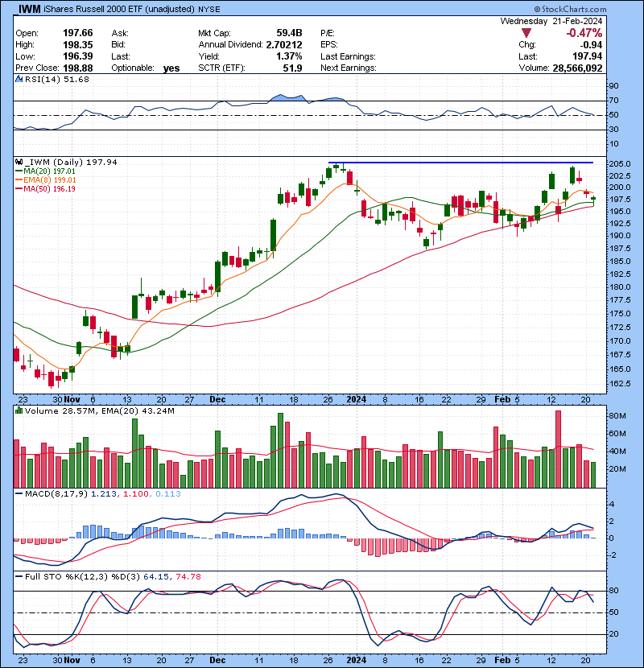Click the Optionable value yes
Image resolution: width=644 pixels, height=668 pixels.
[171, 68]
